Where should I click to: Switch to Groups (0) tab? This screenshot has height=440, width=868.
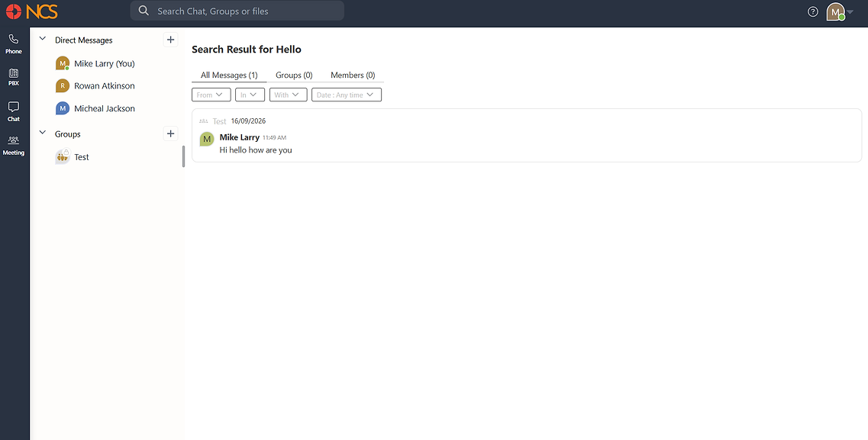pos(294,75)
